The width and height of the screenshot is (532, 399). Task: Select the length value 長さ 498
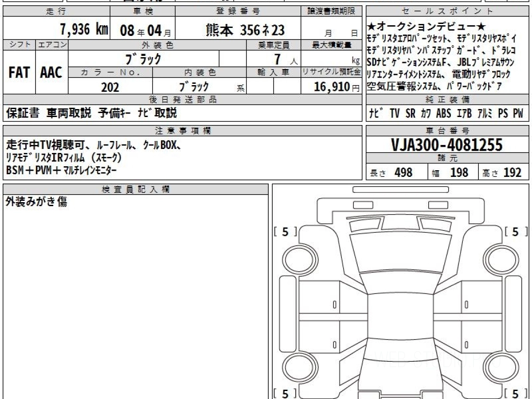391,173
